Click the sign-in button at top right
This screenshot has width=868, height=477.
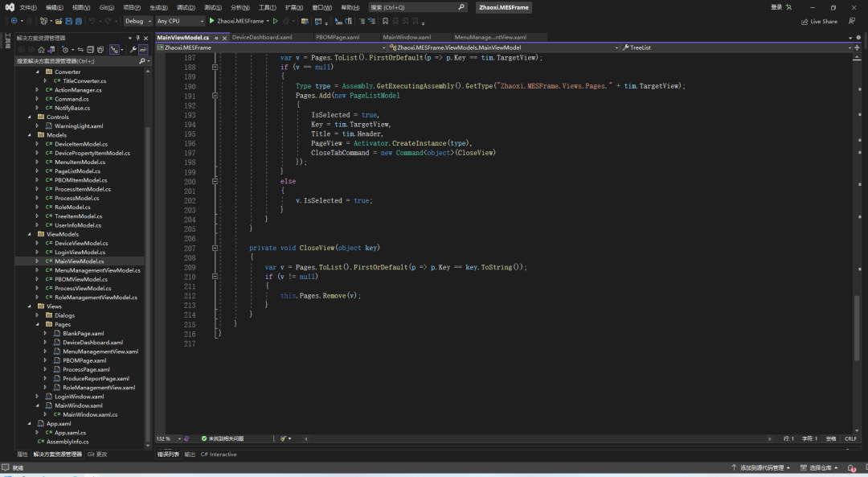pyautogui.click(x=776, y=7)
